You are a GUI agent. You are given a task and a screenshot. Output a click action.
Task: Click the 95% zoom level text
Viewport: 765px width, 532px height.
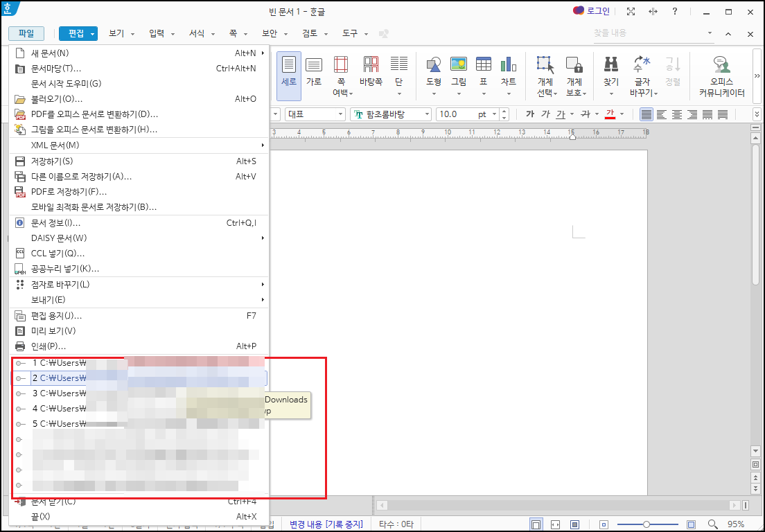tap(736, 524)
